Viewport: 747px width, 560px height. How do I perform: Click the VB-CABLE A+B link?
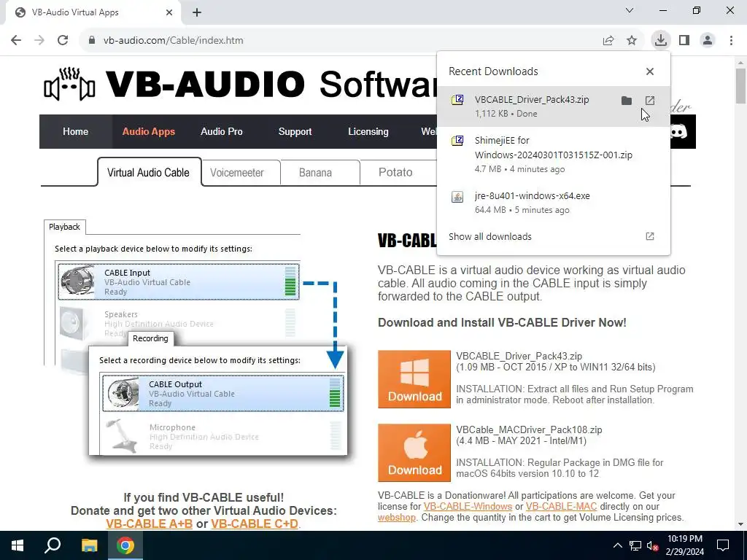click(149, 524)
